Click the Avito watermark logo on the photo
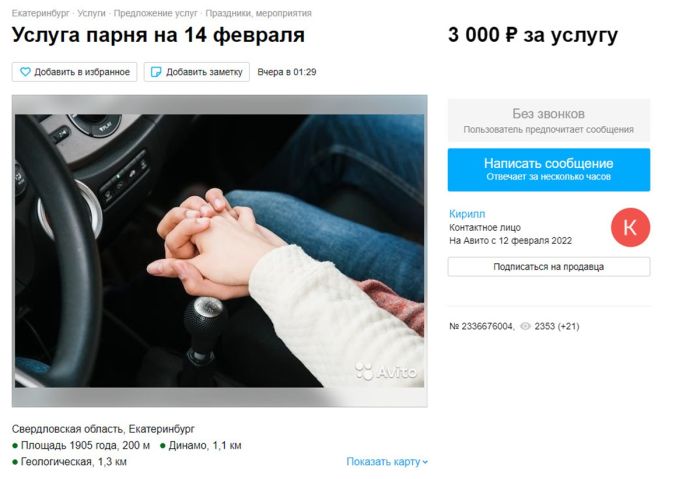700x479 pixels. click(386, 371)
